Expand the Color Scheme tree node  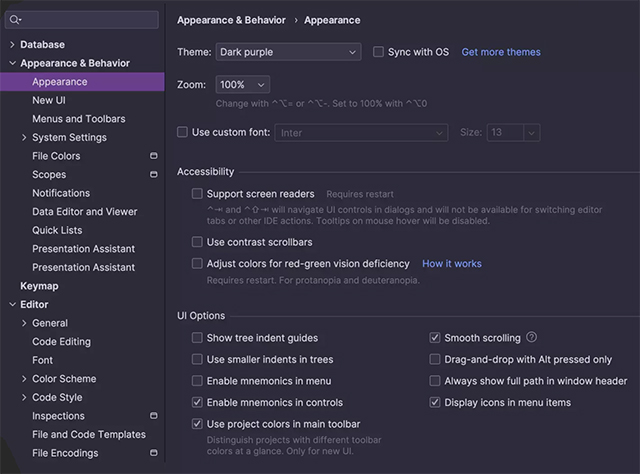(x=24, y=379)
